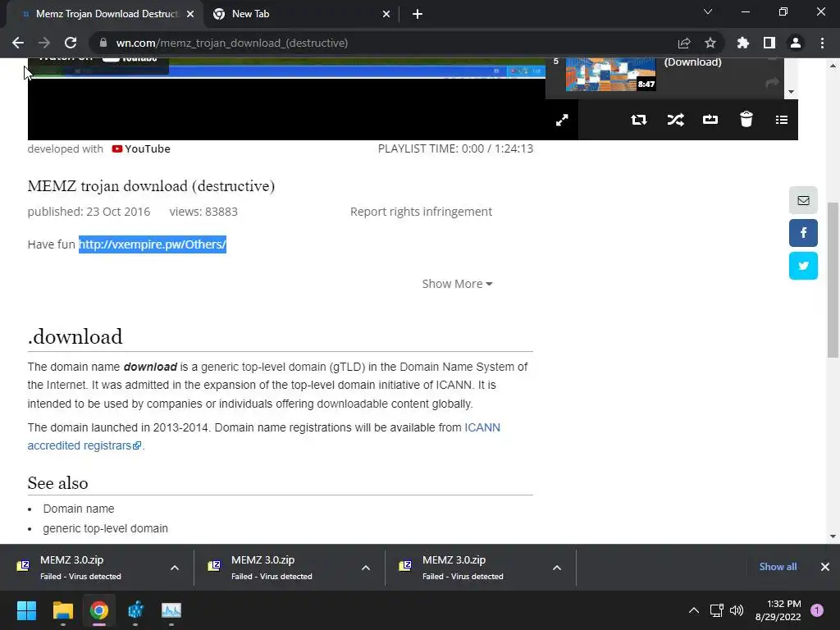Expand options for third MEMZ 3.0.zip download
The height and width of the screenshot is (630, 840).
pyautogui.click(x=557, y=568)
